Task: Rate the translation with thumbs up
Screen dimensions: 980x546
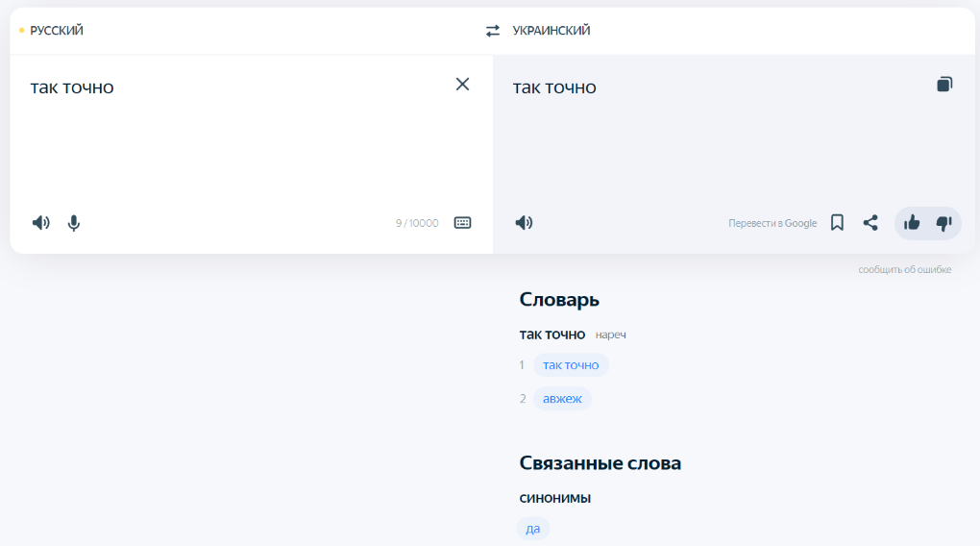Action: 912,223
